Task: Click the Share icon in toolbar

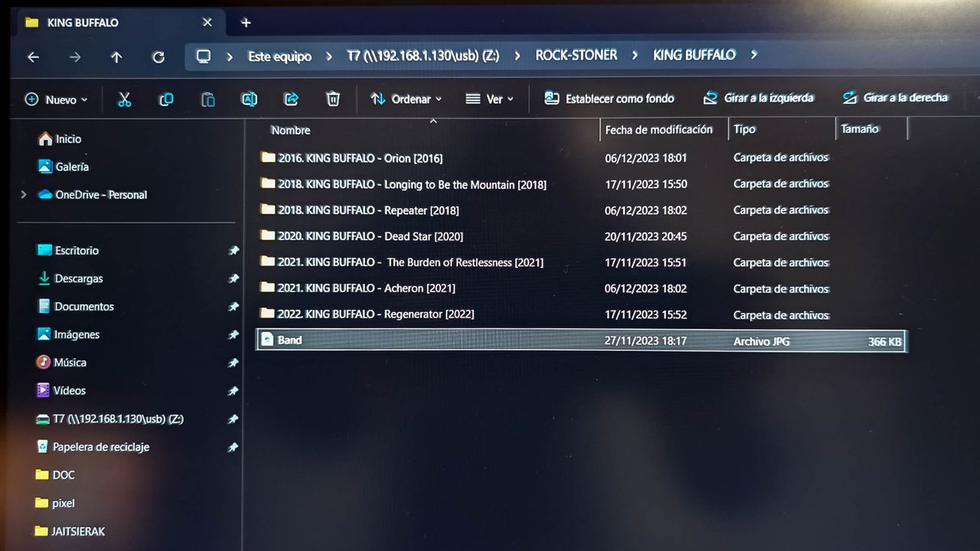Action: (x=291, y=99)
